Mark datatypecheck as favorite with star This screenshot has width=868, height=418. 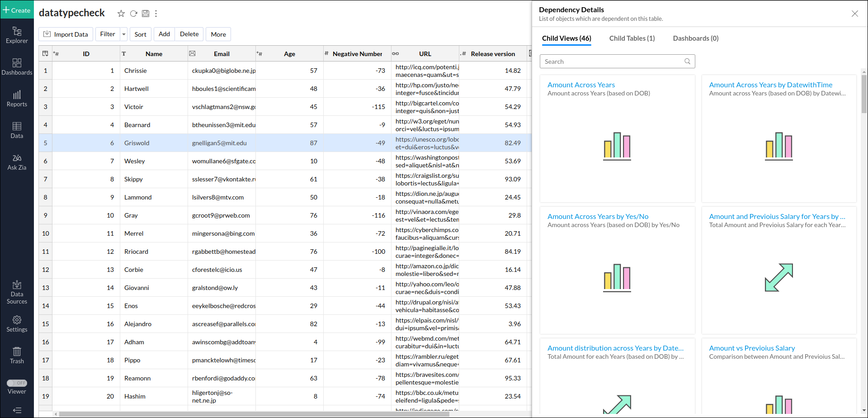point(121,14)
